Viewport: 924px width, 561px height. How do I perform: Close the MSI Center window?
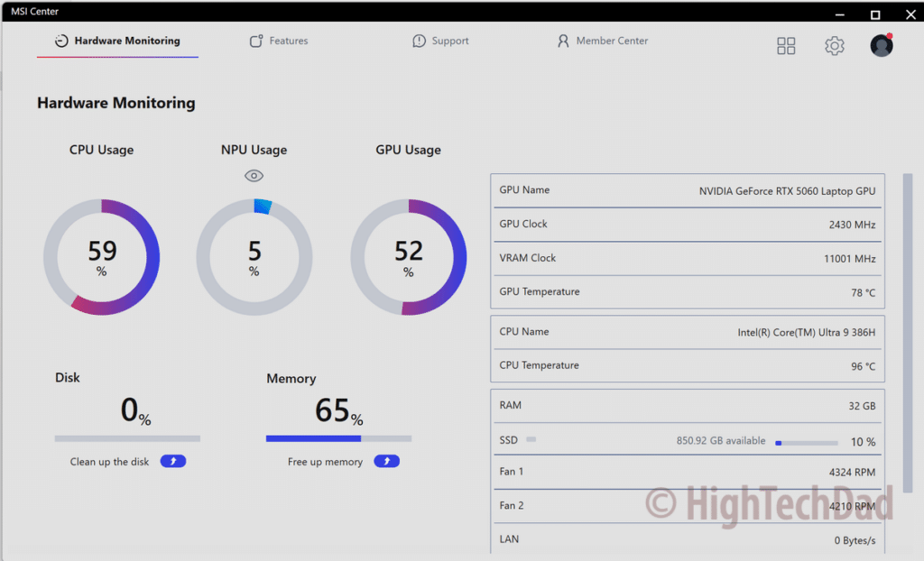[x=910, y=14]
